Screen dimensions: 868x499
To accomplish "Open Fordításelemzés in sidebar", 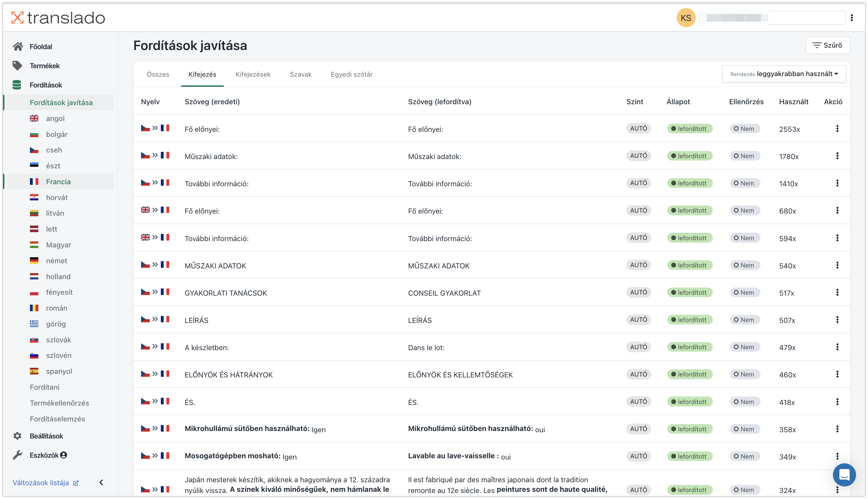I will point(57,419).
